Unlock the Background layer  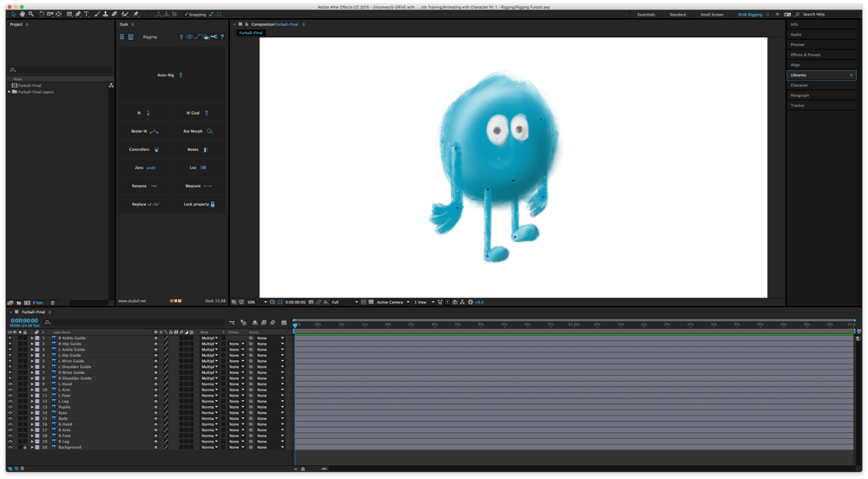[x=25, y=447]
